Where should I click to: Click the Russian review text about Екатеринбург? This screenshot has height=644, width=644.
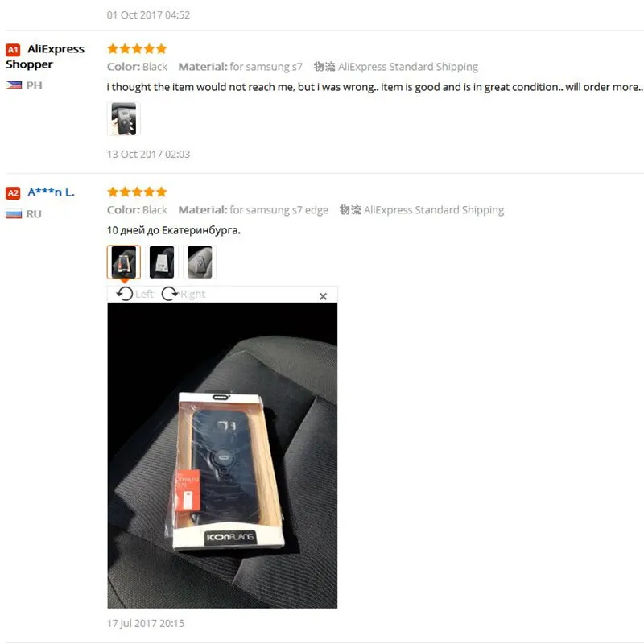(x=173, y=230)
